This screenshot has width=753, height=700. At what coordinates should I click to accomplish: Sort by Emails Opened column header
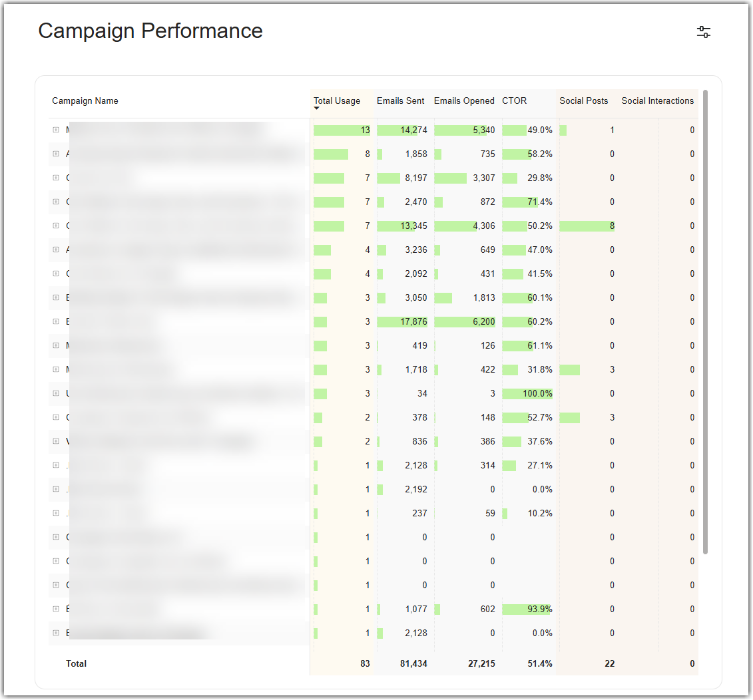tap(464, 101)
